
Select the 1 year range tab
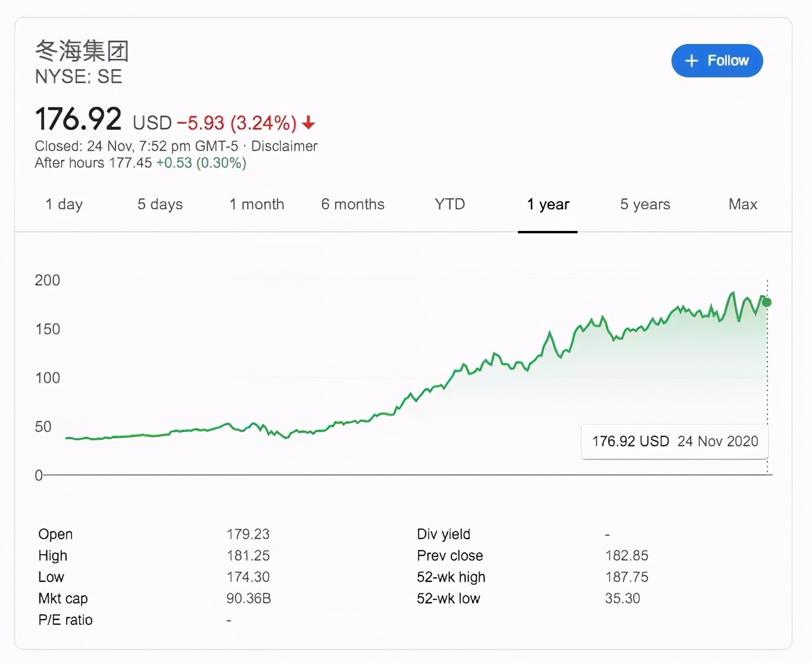548,205
